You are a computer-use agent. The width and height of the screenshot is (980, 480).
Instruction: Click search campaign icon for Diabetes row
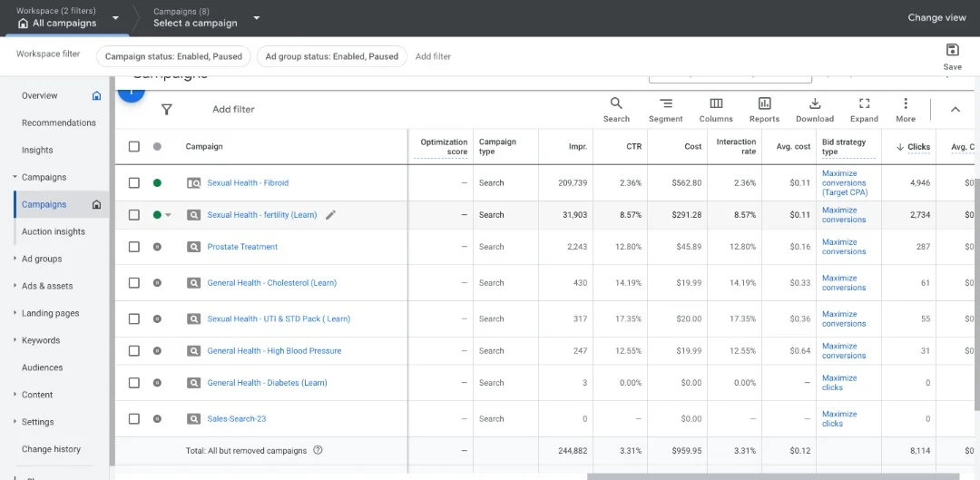pyautogui.click(x=194, y=383)
